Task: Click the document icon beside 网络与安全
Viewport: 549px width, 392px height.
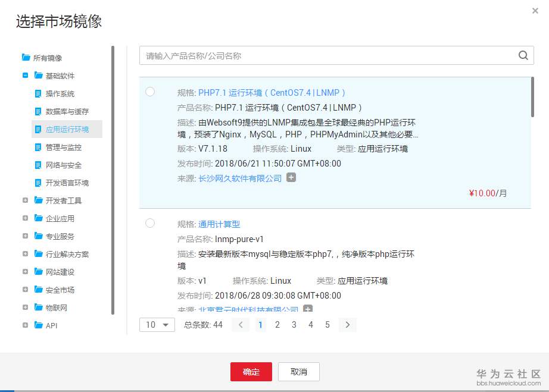Action: tap(37, 165)
